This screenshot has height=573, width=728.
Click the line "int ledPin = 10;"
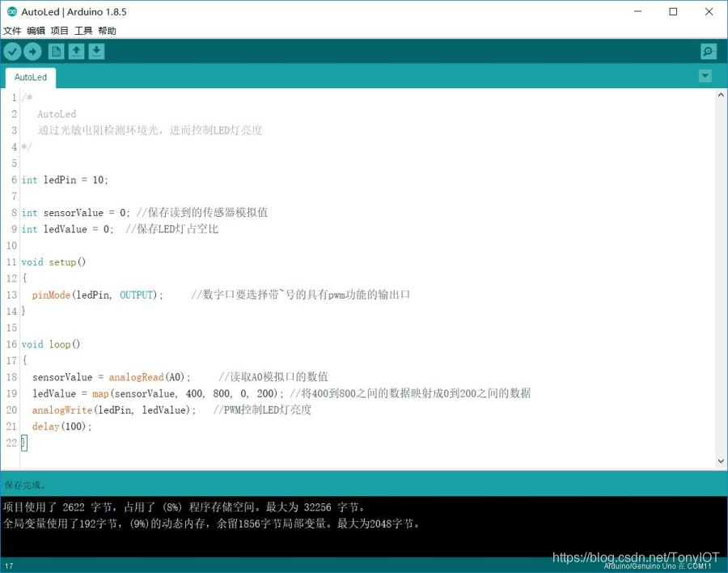pyautogui.click(x=65, y=180)
